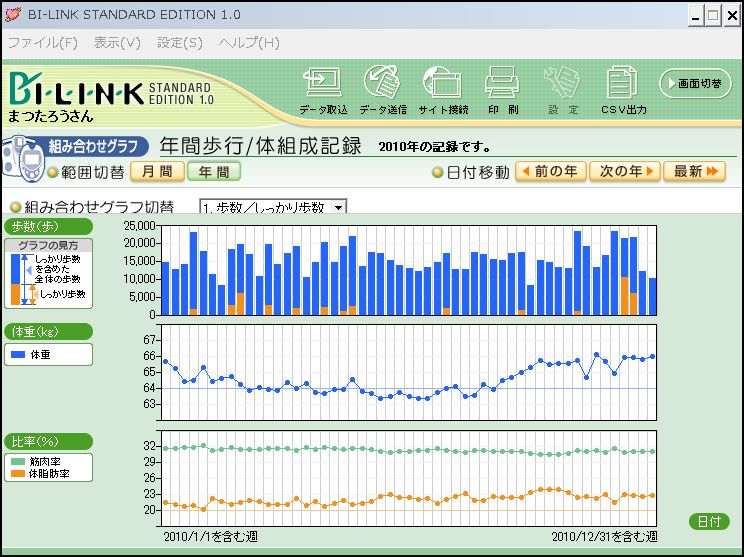Click the last weight data point
Image resolution: width=744 pixels, height=557 pixels.
pyautogui.click(x=653, y=356)
